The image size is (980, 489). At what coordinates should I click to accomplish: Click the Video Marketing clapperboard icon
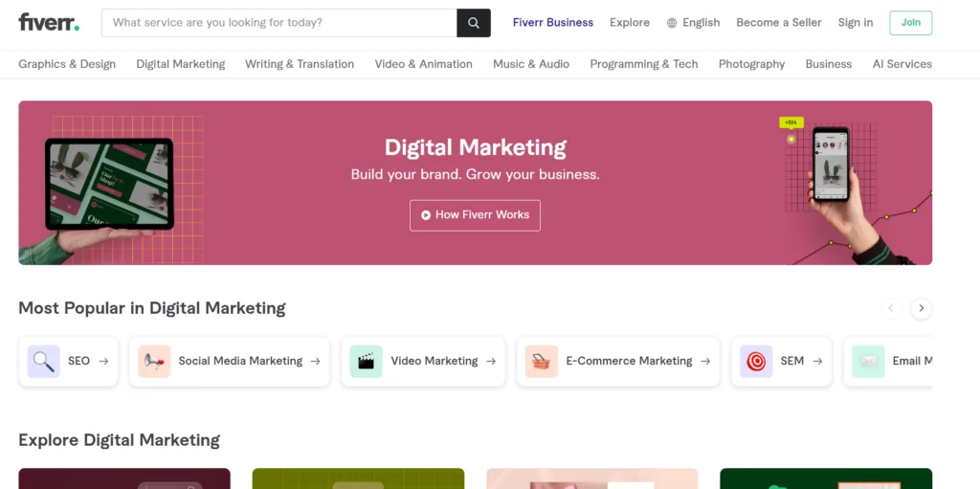click(x=367, y=361)
